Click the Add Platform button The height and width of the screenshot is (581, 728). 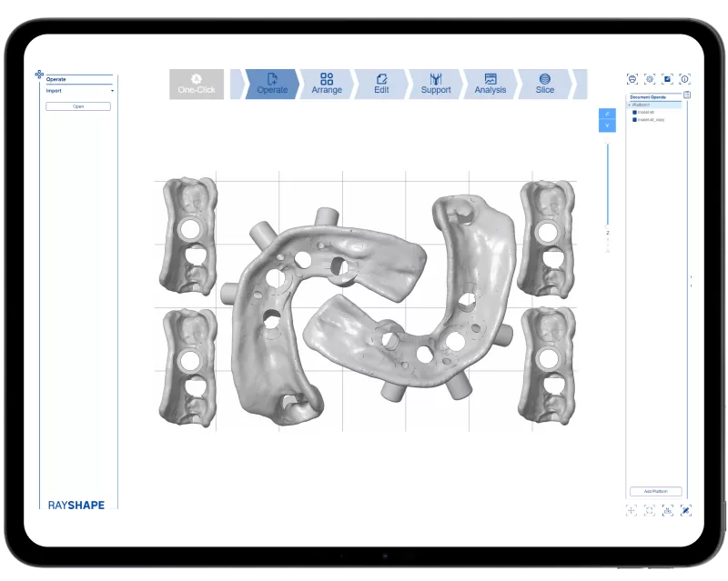point(655,491)
